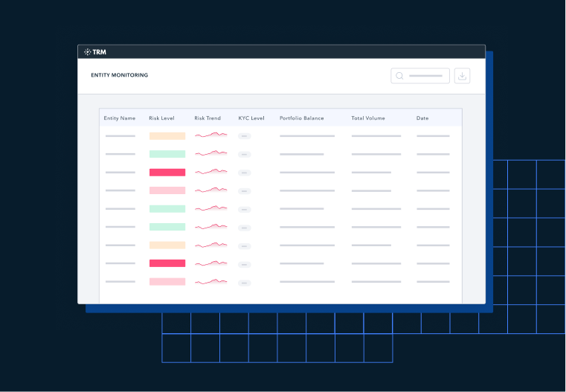Image resolution: width=566 pixels, height=392 pixels.
Task: Sort by KYC Level column header
Action: pos(251,118)
